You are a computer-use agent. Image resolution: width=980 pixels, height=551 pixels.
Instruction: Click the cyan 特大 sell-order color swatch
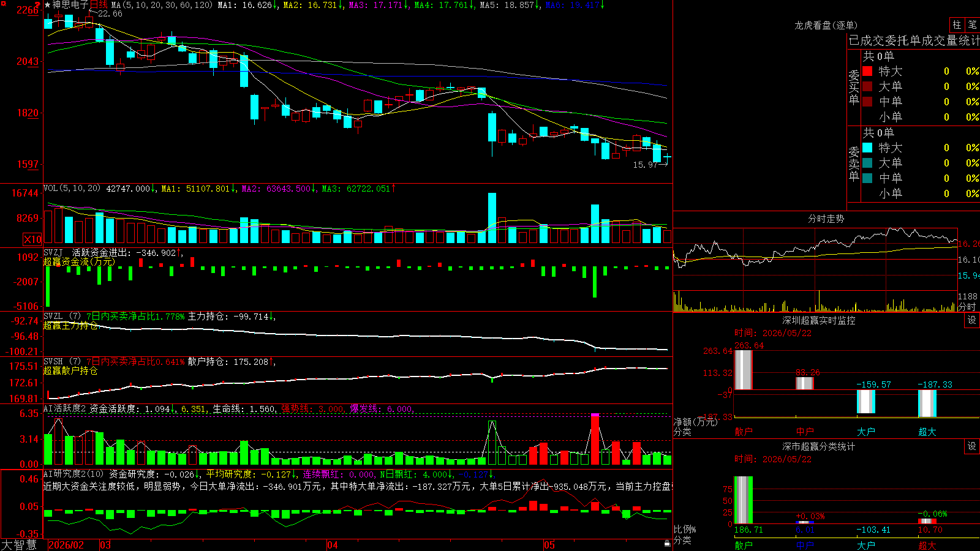click(x=867, y=148)
